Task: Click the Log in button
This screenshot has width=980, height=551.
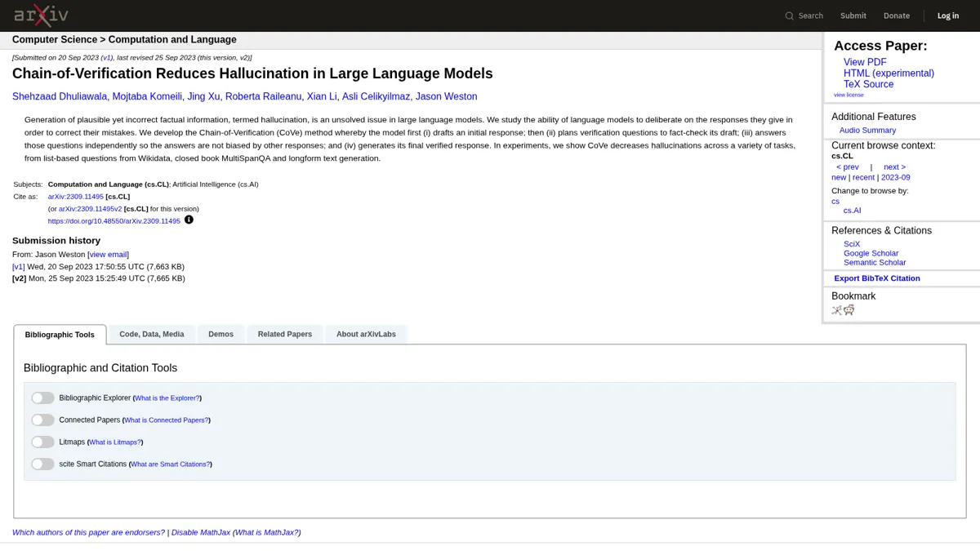Action: tap(948, 16)
